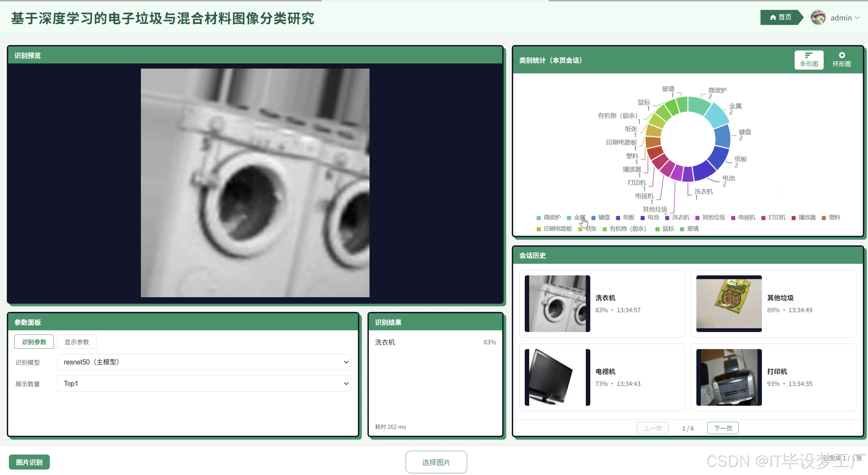
Task: Click the page indicator 1 / 6
Action: click(x=688, y=429)
